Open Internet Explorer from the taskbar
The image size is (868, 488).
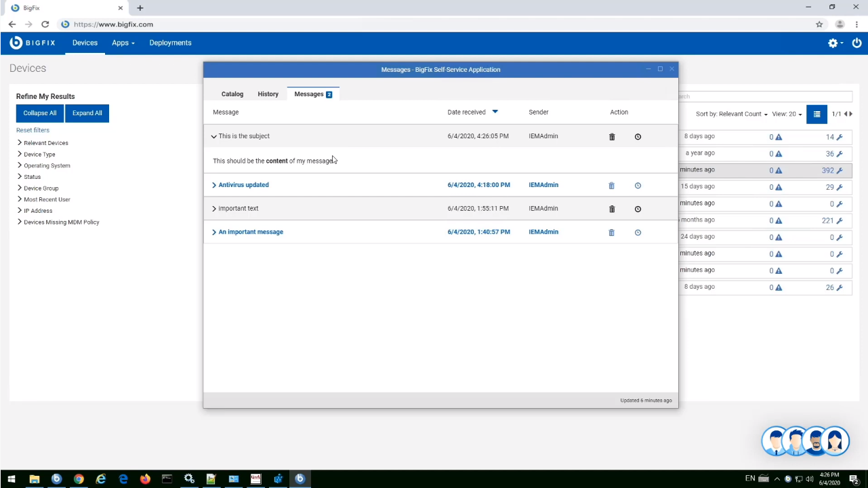tap(101, 479)
